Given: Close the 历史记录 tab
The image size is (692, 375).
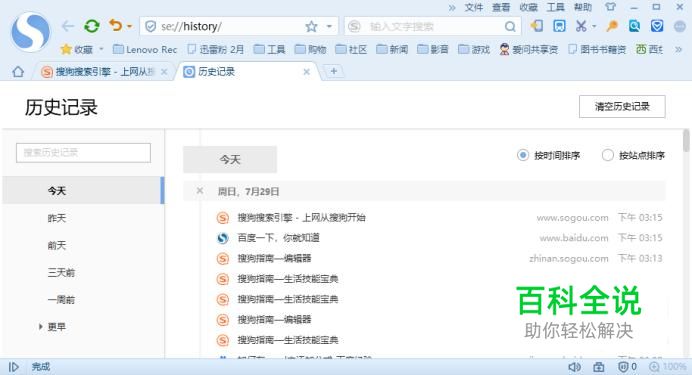Looking at the screenshot, I should pos(306,72).
